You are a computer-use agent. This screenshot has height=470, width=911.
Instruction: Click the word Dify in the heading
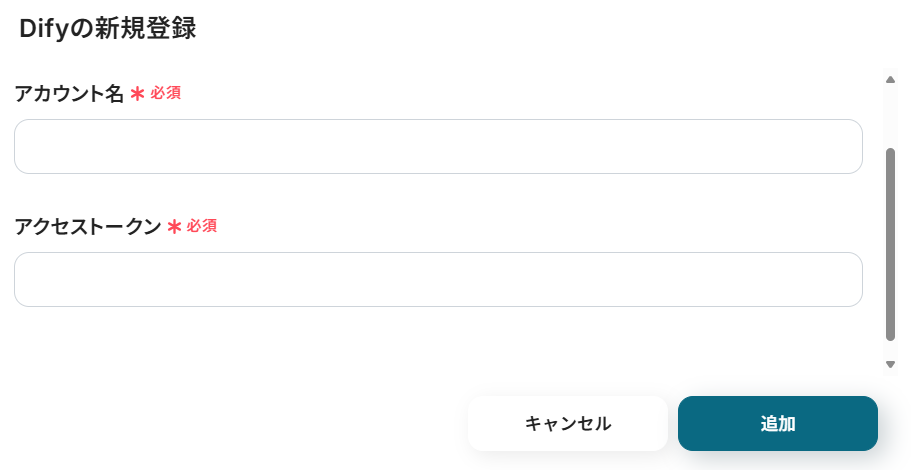click(46, 29)
